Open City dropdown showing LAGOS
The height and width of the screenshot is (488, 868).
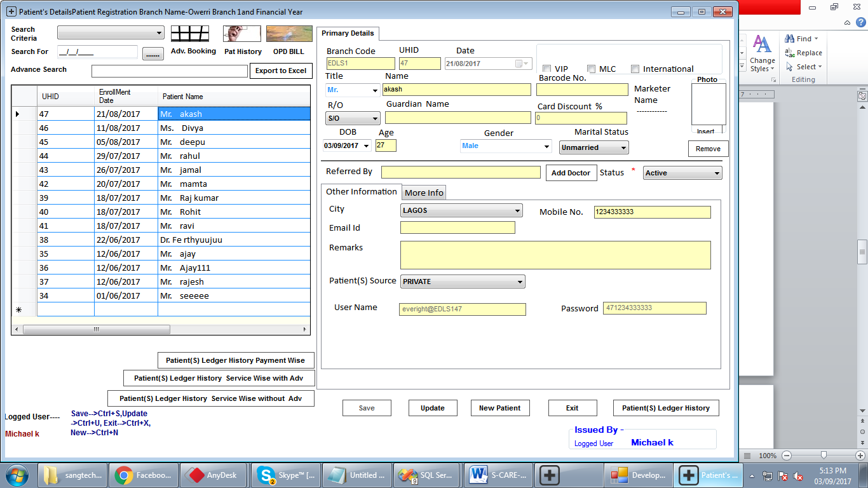(x=461, y=210)
